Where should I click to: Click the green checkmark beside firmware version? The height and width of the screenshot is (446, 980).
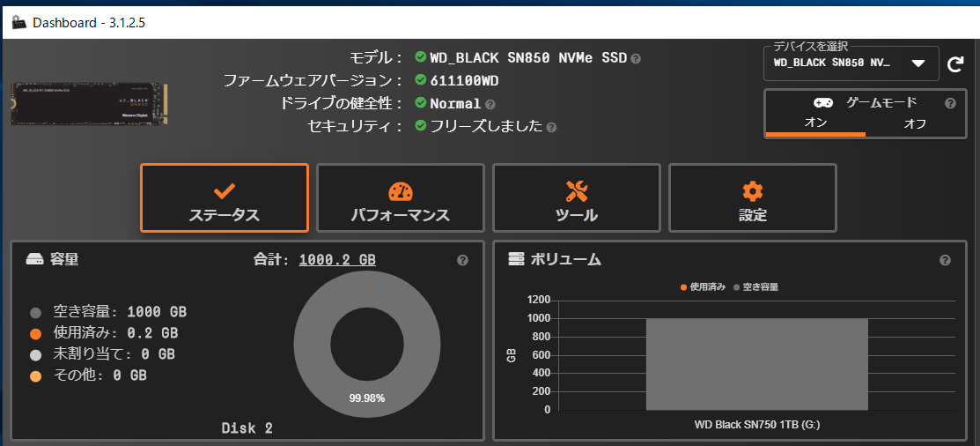click(421, 80)
